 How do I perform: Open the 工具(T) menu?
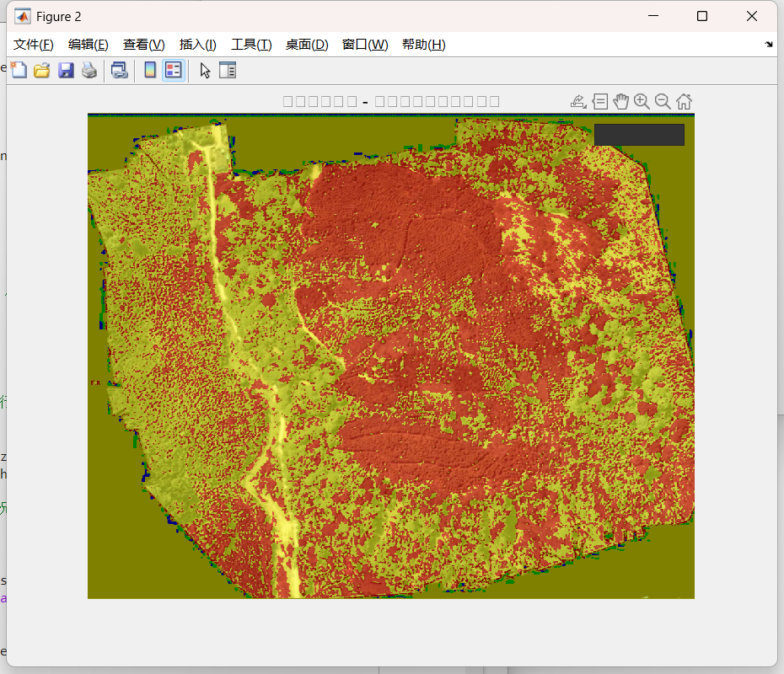click(x=251, y=45)
